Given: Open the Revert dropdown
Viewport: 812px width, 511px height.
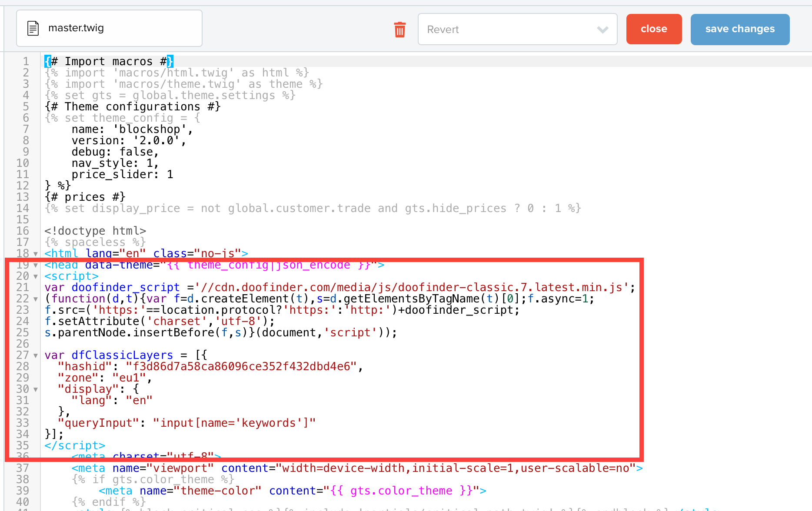Looking at the screenshot, I should [x=517, y=29].
